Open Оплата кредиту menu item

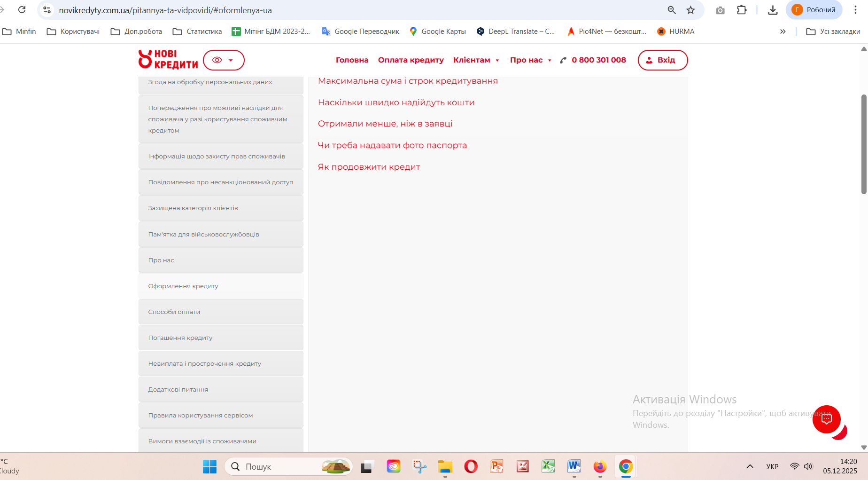point(411,60)
